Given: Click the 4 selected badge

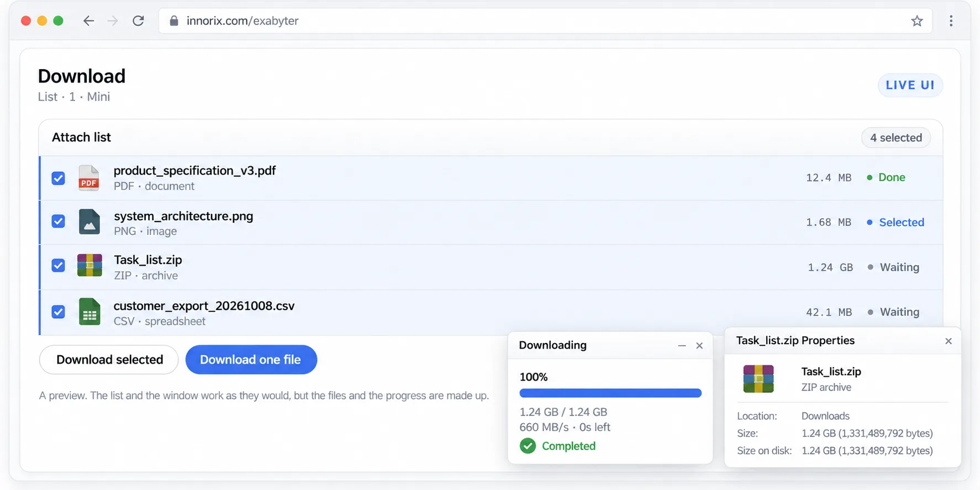Looking at the screenshot, I should [x=896, y=138].
